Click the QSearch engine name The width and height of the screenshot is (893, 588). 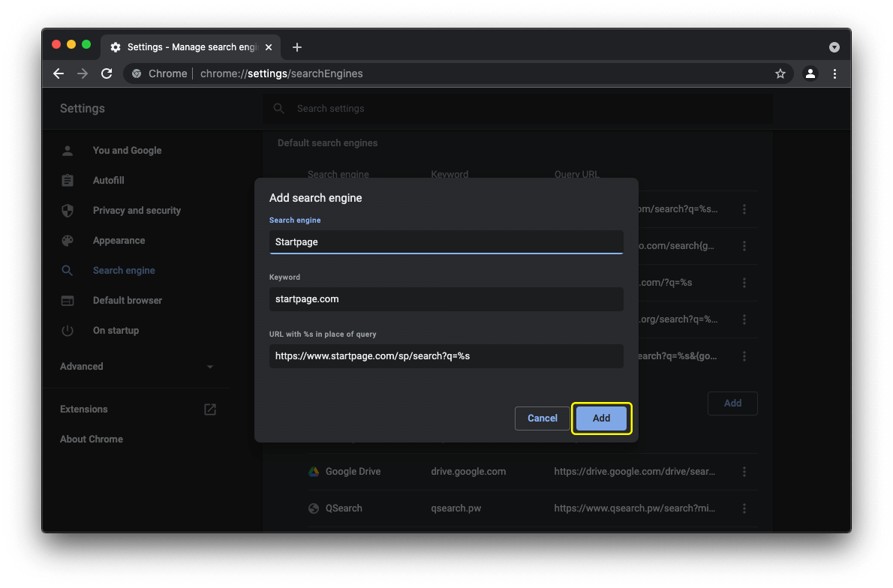[344, 508]
